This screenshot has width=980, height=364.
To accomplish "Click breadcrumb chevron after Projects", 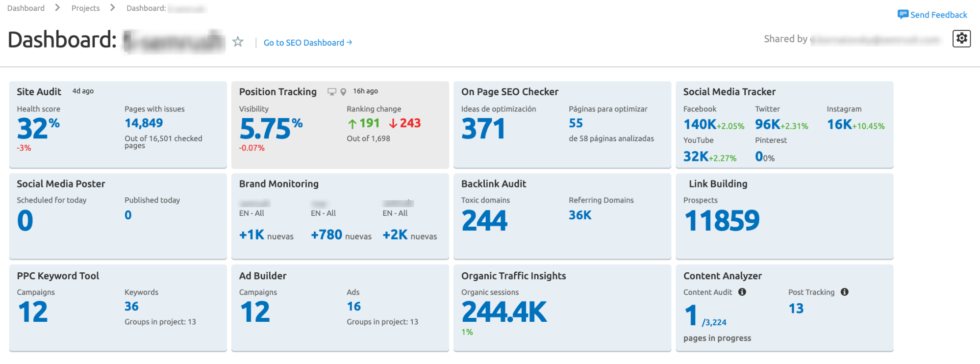I will click(113, 7).
